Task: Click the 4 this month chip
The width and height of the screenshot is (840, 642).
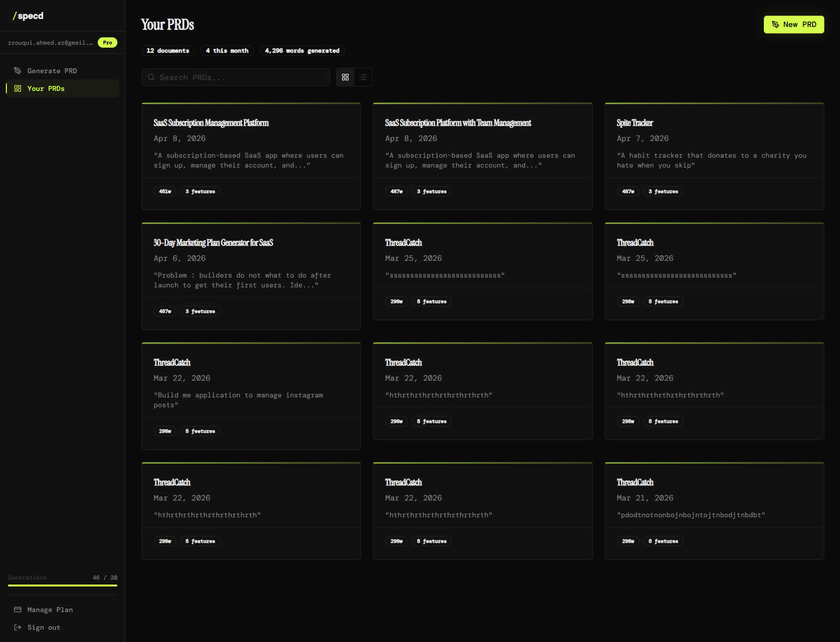Action: pyautogui.click(x=227, y=51)
